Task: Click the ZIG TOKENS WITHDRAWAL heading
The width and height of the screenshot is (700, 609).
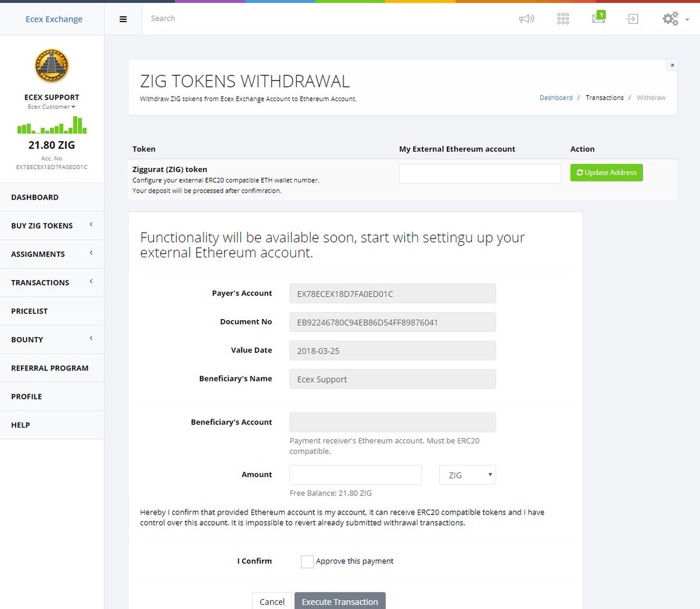Action: [x=245, y=81]
